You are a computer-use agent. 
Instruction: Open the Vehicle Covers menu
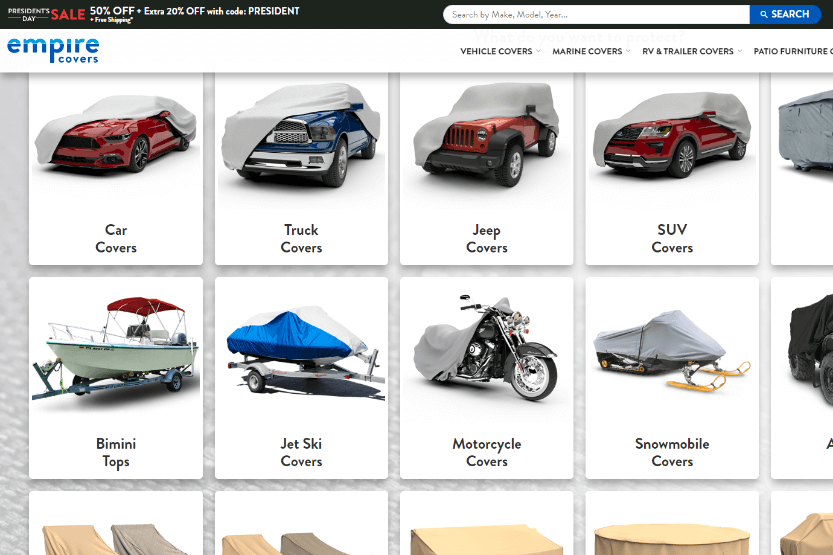[x=496, y=51]
